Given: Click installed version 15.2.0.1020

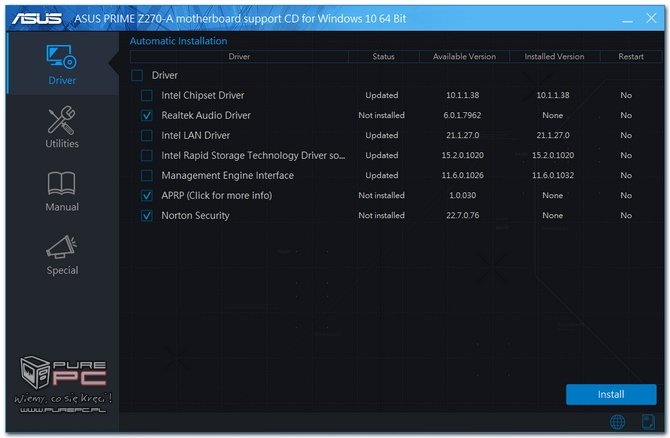Looking at the screenshot, I should tap(553, 155).
